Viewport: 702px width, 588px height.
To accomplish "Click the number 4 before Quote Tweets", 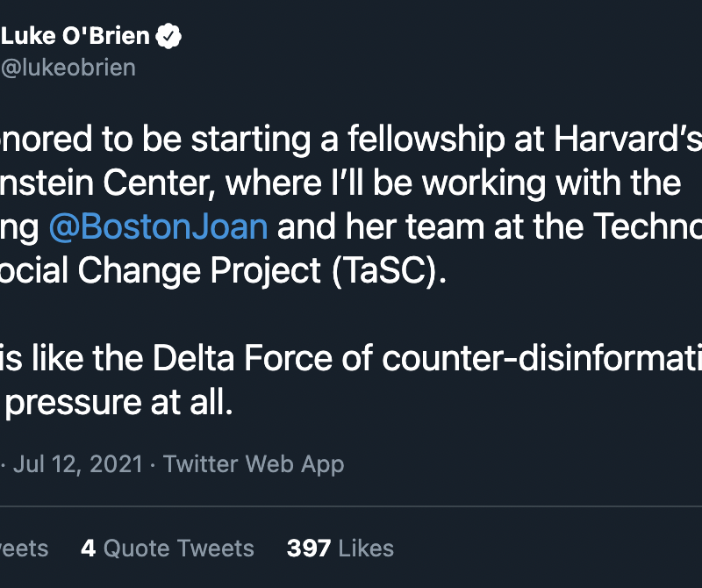I will click(88, 549).
